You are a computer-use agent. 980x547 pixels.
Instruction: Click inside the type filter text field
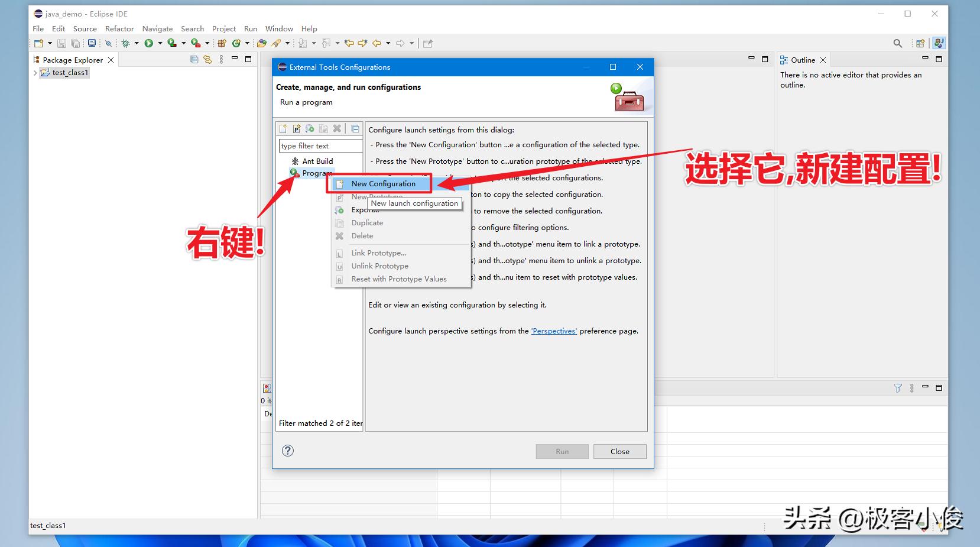(x=320, y=145)
